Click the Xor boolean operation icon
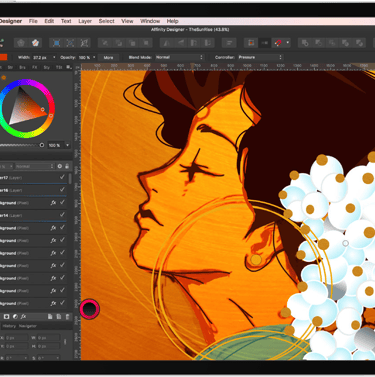The width and height of the screenshot is (375, 377). (346, 43)
